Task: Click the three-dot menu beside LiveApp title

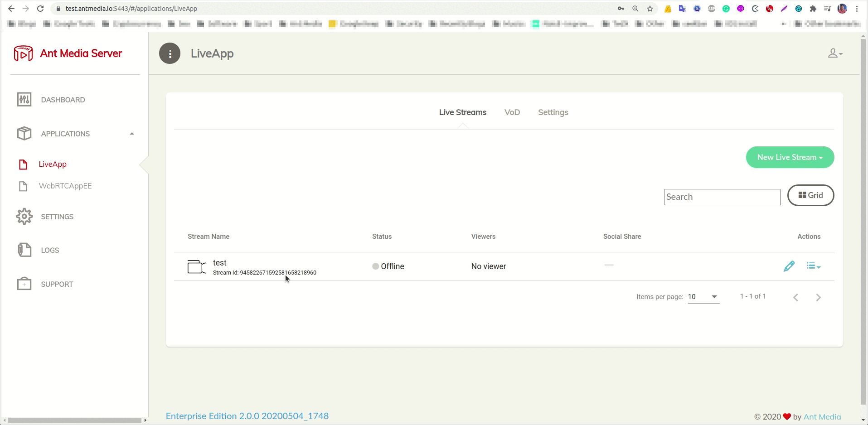Action: [170, 53]
